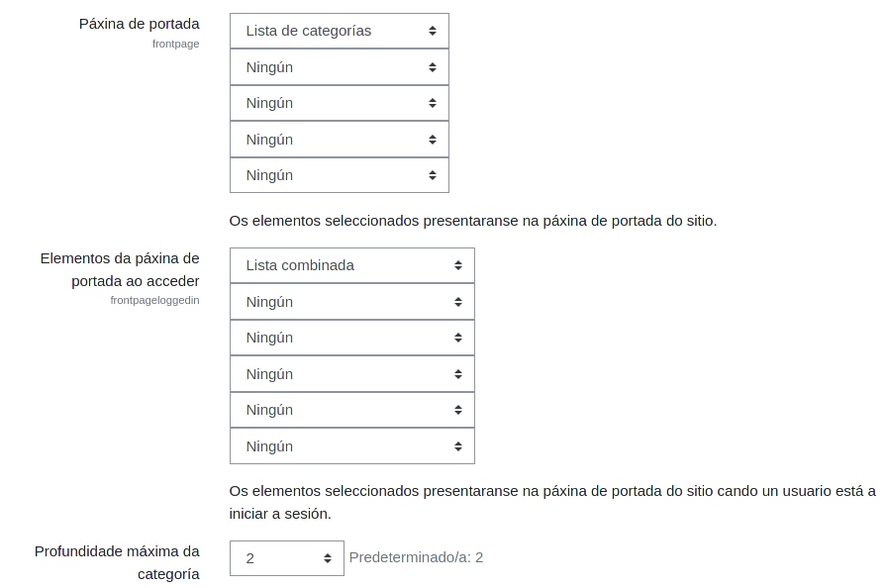Click arrow icon of the category depth selector
887x588 pixels.
(328, 558)
